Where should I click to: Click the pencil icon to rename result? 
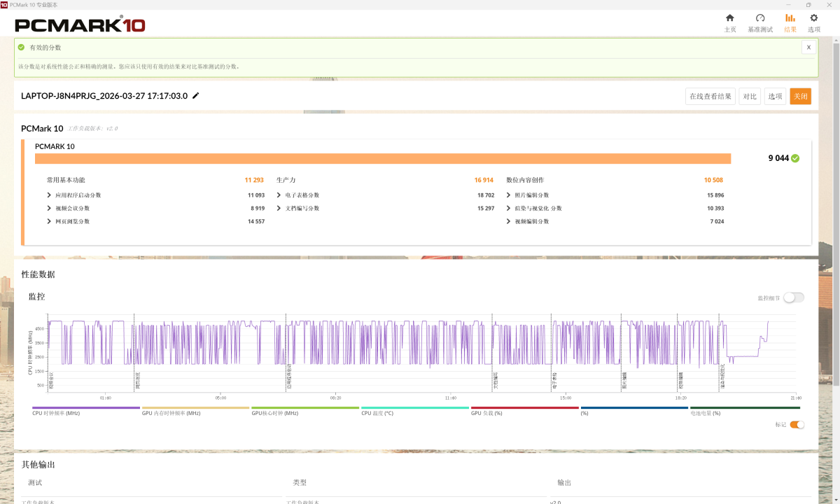(x=196, y=96)
